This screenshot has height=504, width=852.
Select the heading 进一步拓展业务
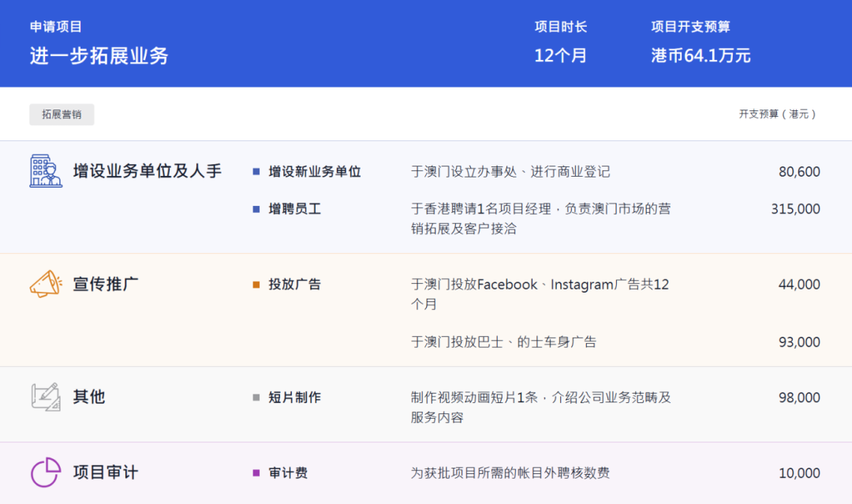pos(99,55)
